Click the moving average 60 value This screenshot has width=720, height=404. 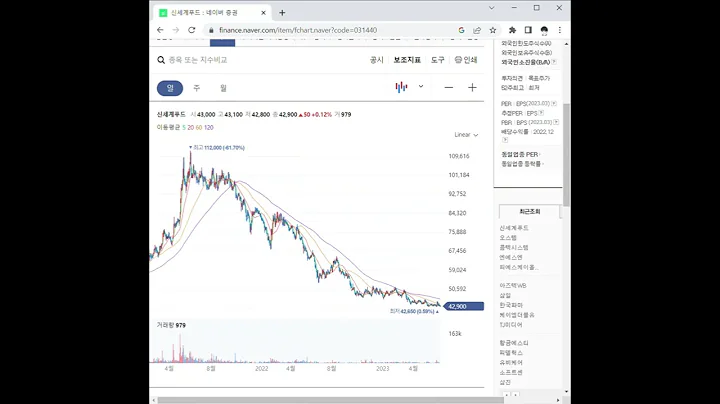199,128
